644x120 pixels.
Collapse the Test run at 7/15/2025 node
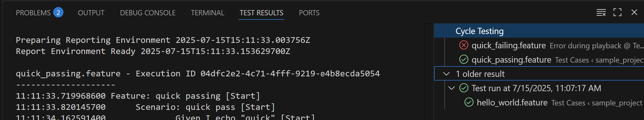451,88
